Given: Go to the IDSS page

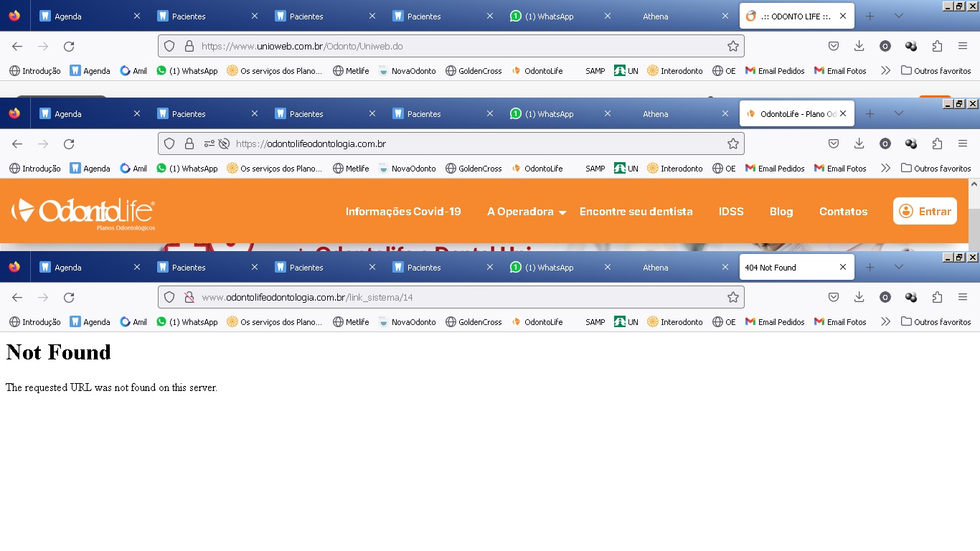Looking at the screenshot, I should [x=731, y=212].
